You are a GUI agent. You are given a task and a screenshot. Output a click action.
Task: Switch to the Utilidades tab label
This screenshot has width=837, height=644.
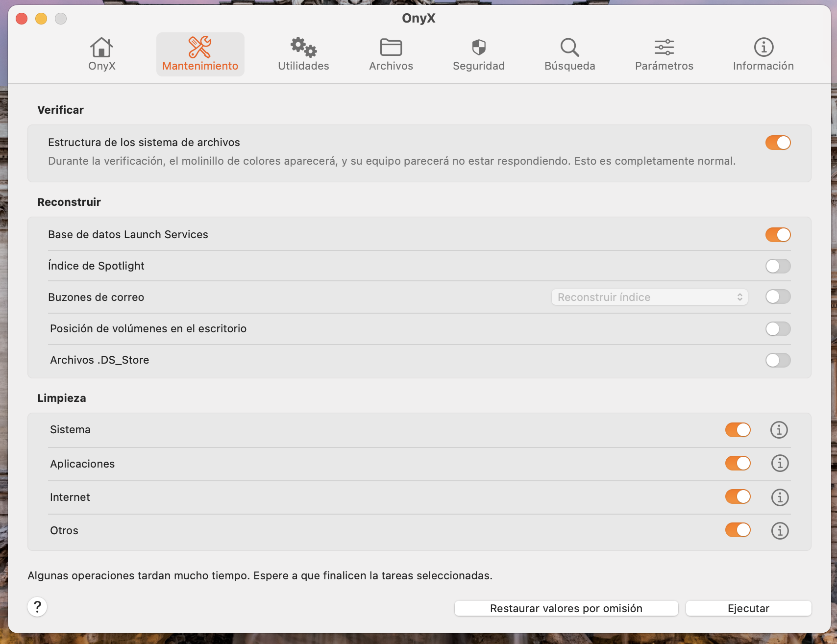tap(303, 66)
